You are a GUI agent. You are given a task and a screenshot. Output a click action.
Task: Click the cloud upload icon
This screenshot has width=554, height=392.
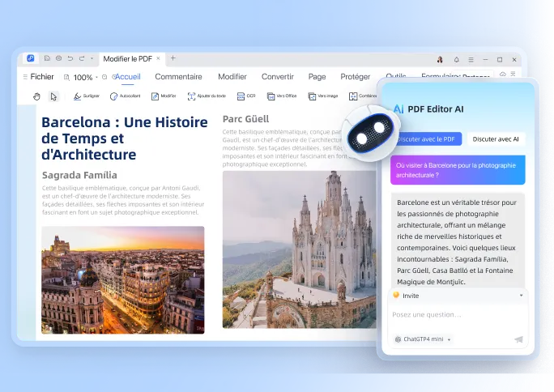coord(503,75)
